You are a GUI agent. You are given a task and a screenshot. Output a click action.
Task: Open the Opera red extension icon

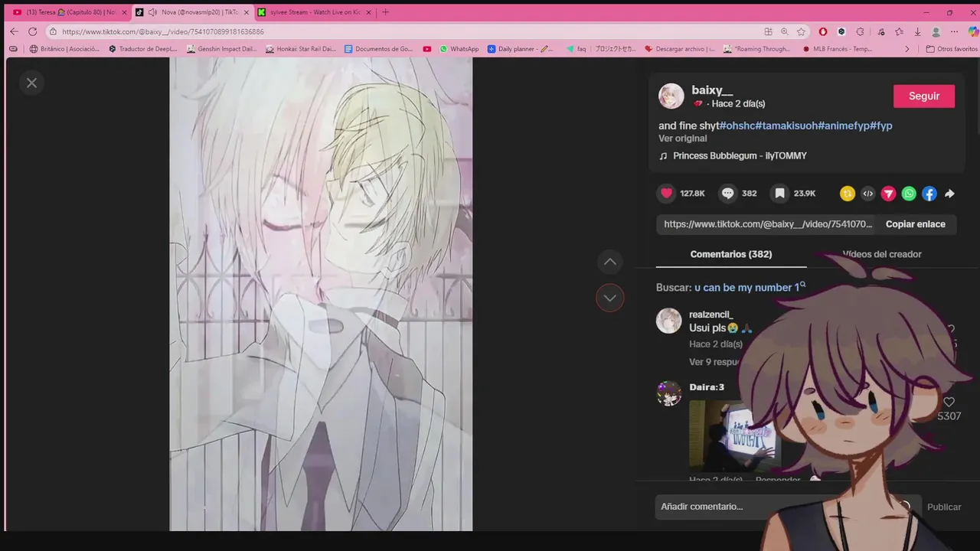pyautogui.click(x=823, y=31)
